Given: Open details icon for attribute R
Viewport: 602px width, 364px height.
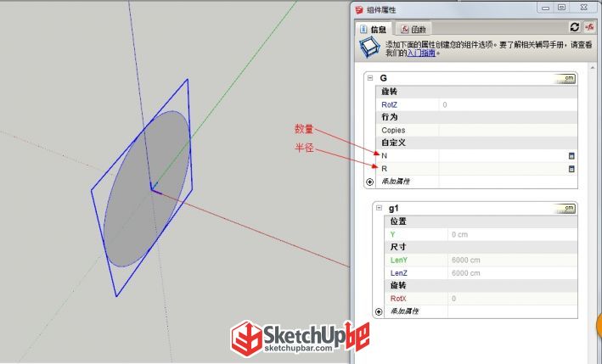Looking at the screenshot, I should click(571, 169).
